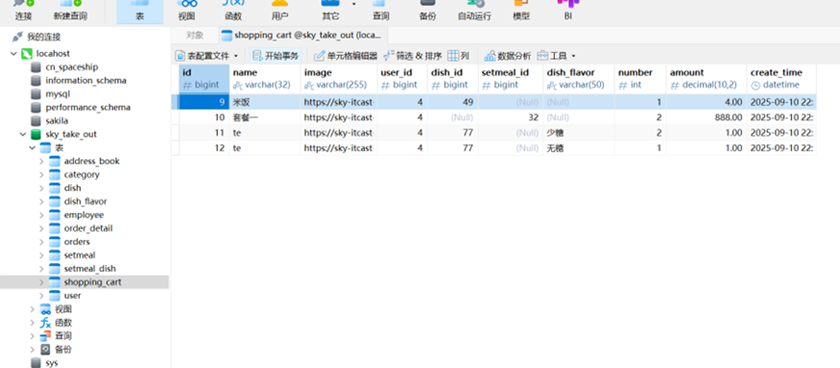This screenshot has width=840, height=368.
Task: Collapse the locahost connection node
Action: click(x=13, y=54)
